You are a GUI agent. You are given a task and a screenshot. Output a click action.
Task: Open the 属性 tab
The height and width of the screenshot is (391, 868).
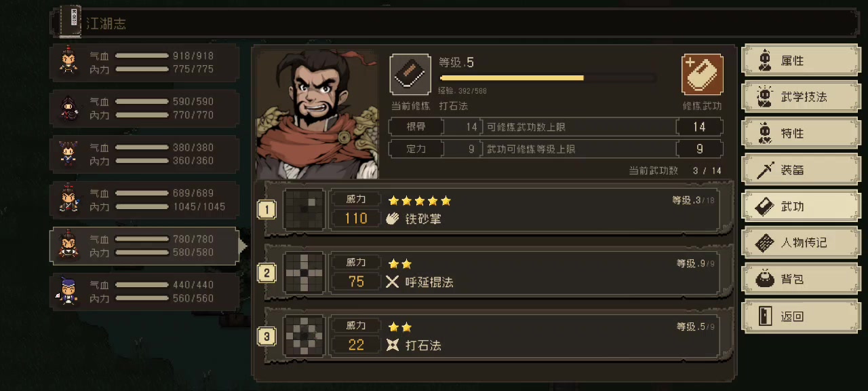(802, 60)
